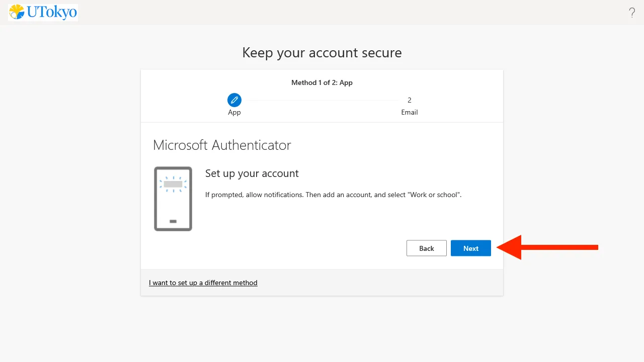This screenshot has width=644, height=362.
Task: Proceed with the blue Next button
Action: [x=471, y=248]
